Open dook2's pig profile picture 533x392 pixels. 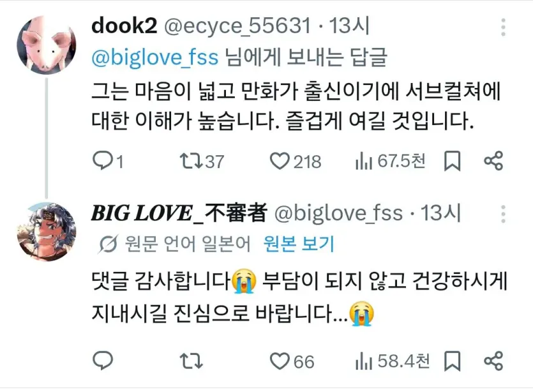click(47, 45)
